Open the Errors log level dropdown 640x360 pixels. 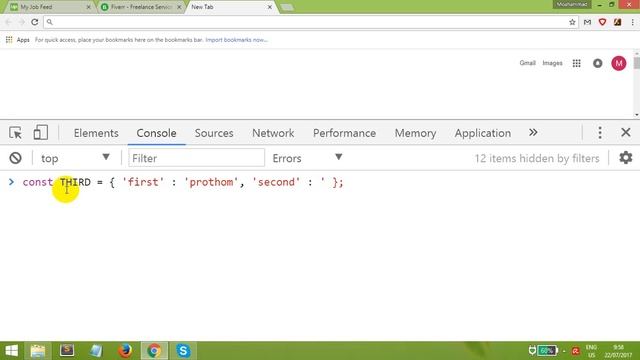coord(307,158)
